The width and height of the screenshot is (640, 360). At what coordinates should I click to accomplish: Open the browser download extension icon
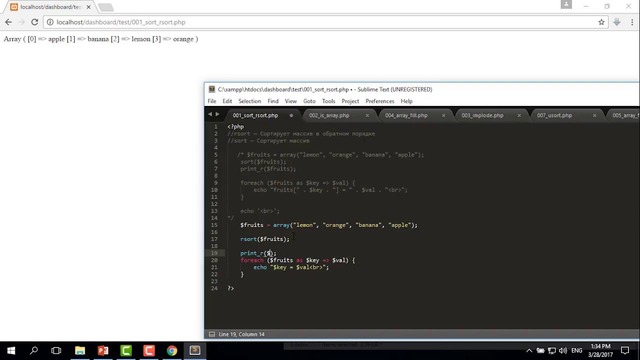(x=617, y=22)
